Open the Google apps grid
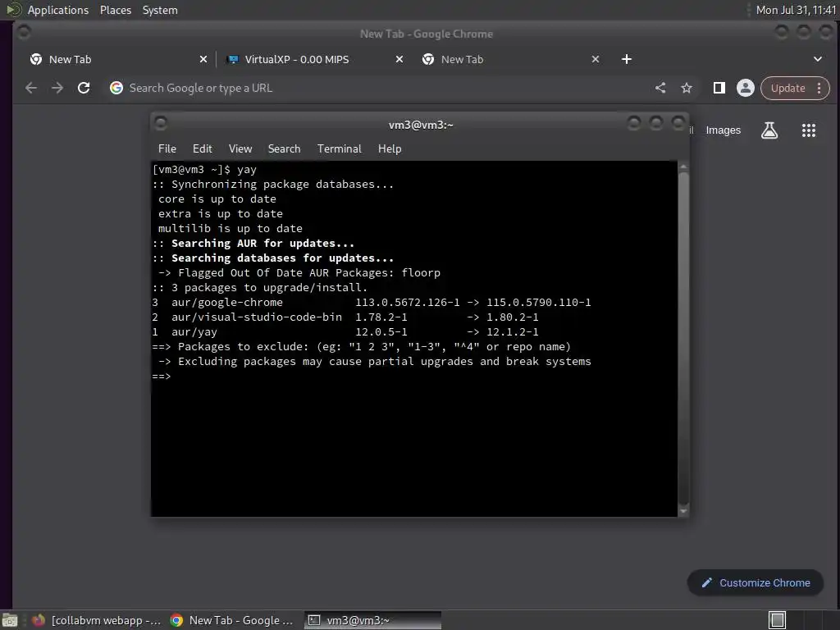 tap(808, 130)
